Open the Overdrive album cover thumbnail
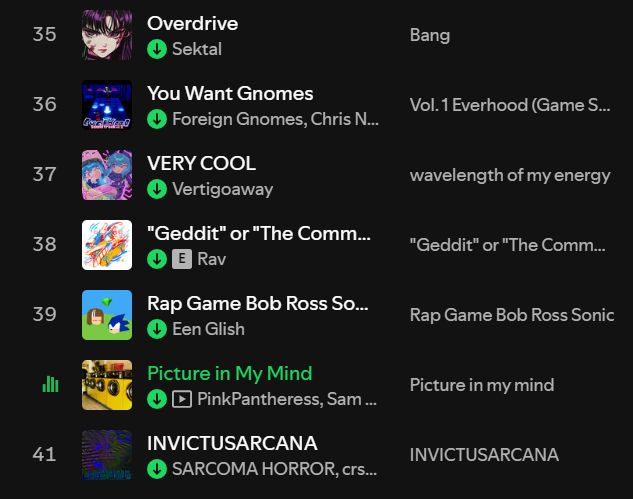633x499 pixels. point(107,35)
